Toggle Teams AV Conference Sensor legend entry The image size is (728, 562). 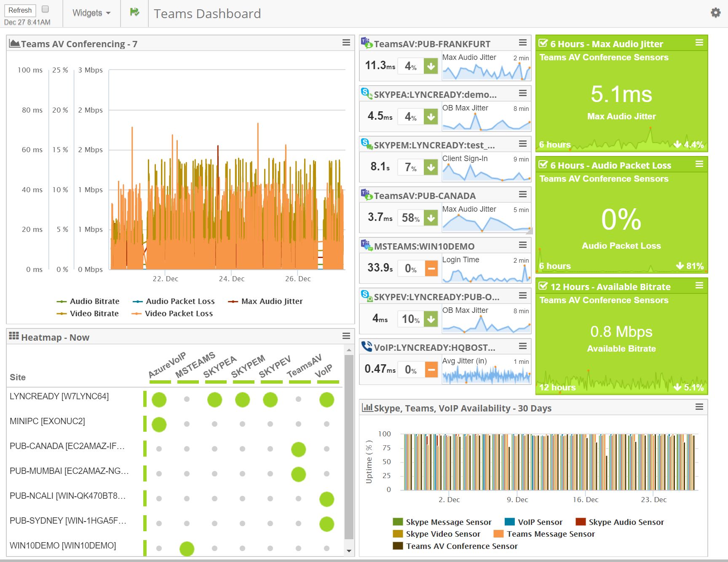(x=455, y=546)
